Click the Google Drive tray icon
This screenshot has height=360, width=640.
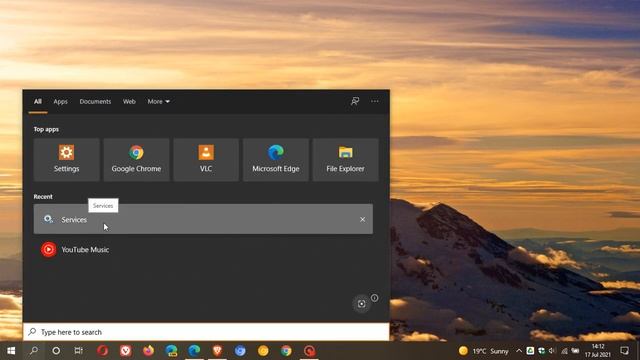530,351
